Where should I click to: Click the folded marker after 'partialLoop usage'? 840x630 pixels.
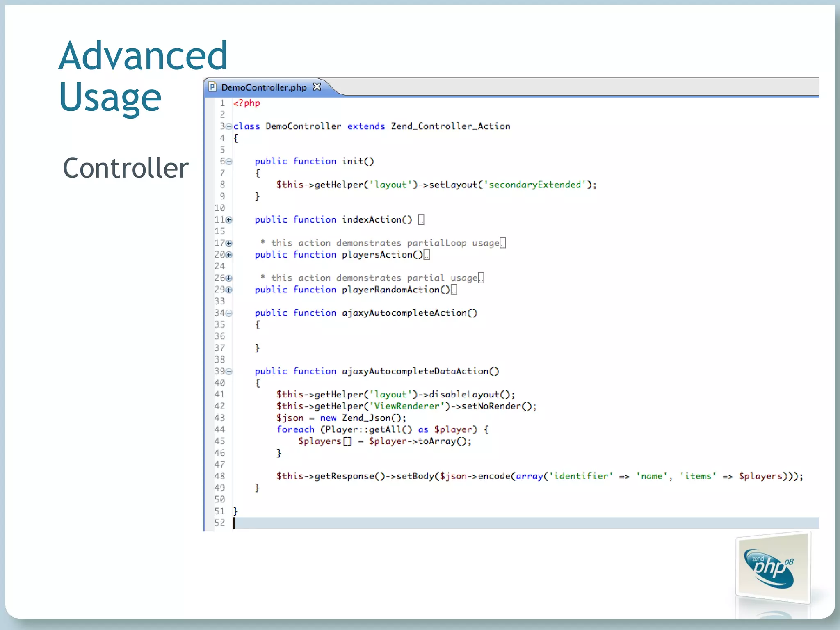[503, 243]
